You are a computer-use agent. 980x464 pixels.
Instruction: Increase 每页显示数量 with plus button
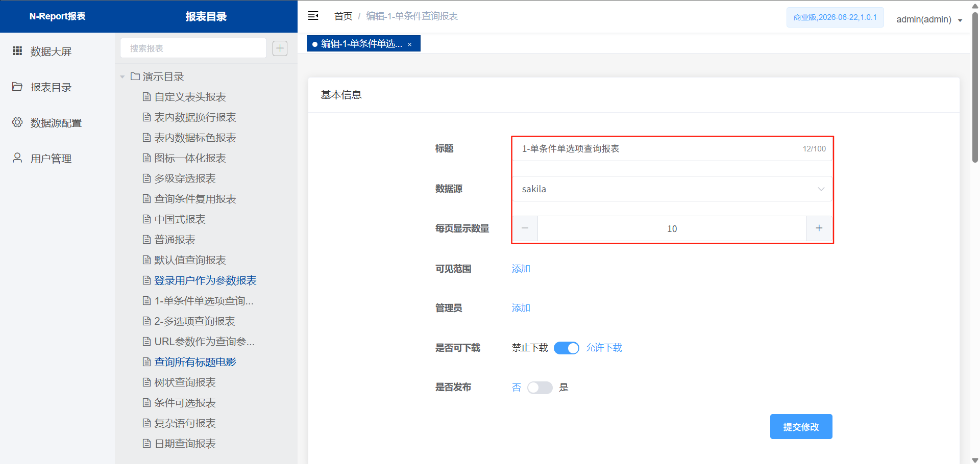[819, 228]
